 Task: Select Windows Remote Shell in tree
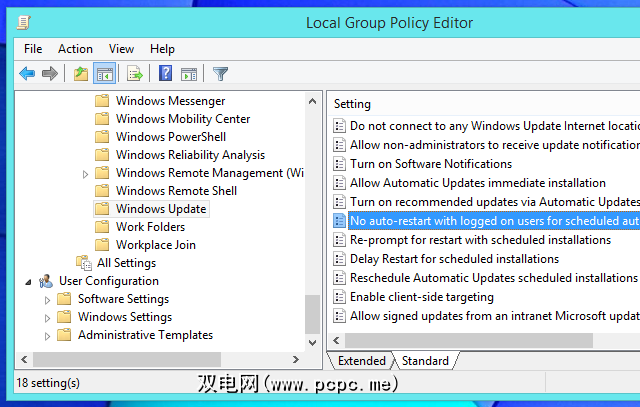pyautogui.click(x=176, y=191)
